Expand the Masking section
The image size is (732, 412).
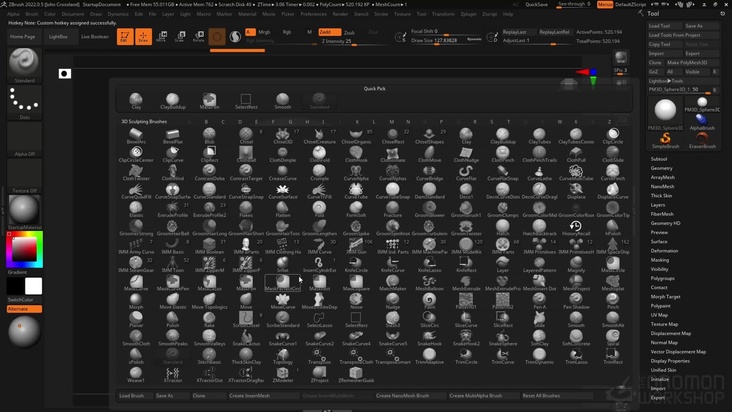click(x=660, y=260)
